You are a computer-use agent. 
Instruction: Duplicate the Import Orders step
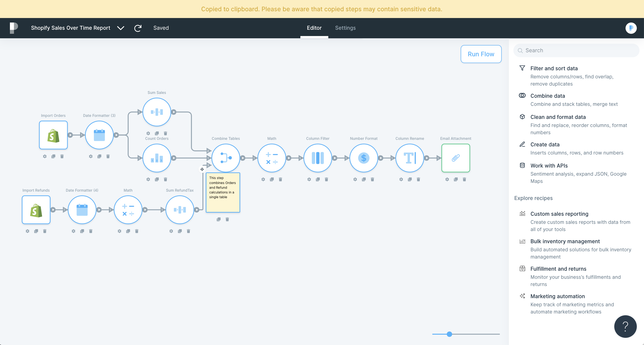tap(53, 156)
